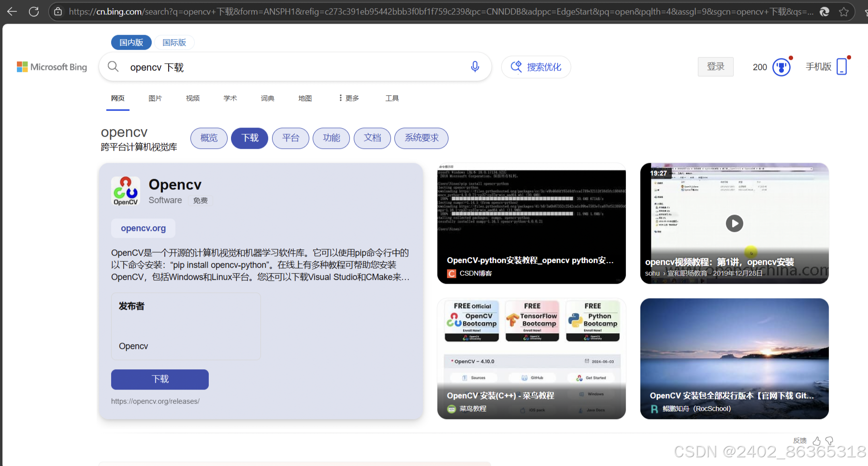Click the site lock icon in address bar
868x466 pixels.
coord(58,12)
